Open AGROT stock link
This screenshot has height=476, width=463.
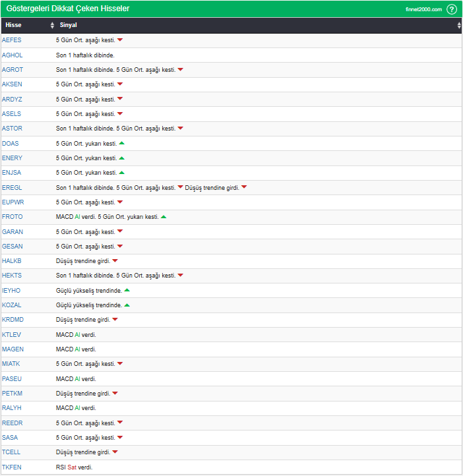[x=13, y=70]
